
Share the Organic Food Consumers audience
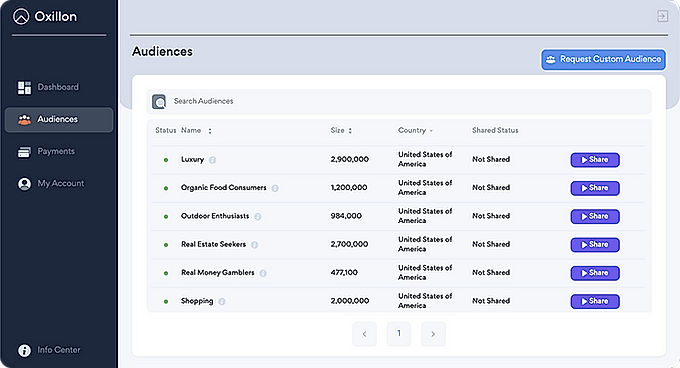coord(595,188)
